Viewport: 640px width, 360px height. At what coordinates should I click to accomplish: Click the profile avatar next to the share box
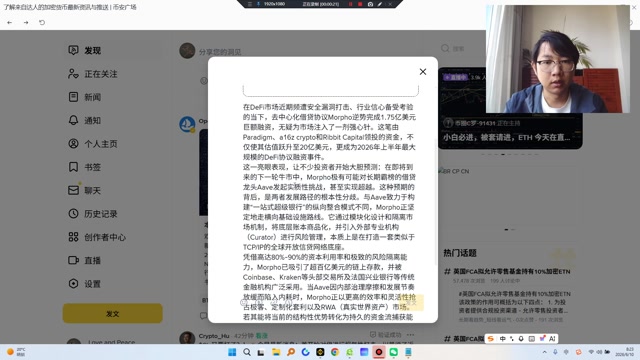tap(187, 51)
